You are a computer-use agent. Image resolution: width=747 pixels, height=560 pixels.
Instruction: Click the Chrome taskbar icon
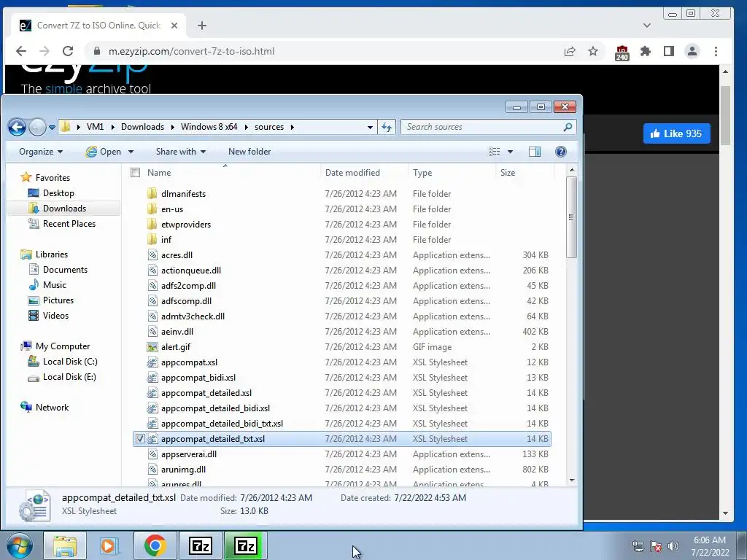pyautogui.click(x=155, y=545)
